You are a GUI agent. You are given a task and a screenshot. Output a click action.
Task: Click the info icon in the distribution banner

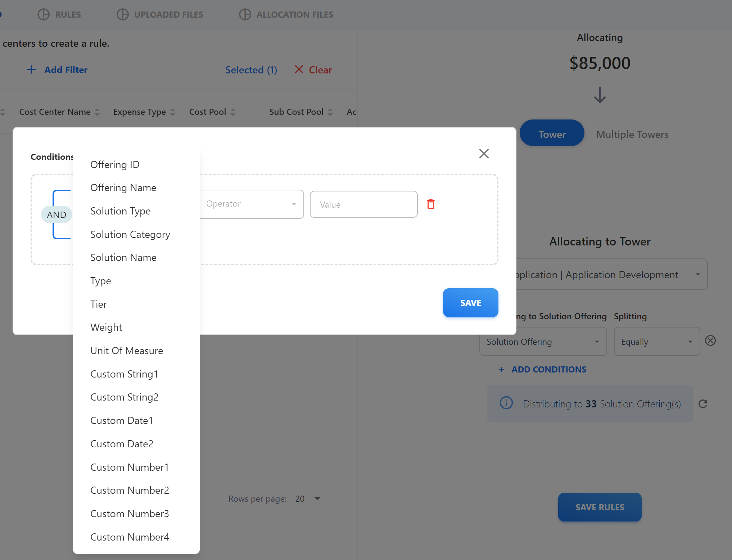[506, 403]
